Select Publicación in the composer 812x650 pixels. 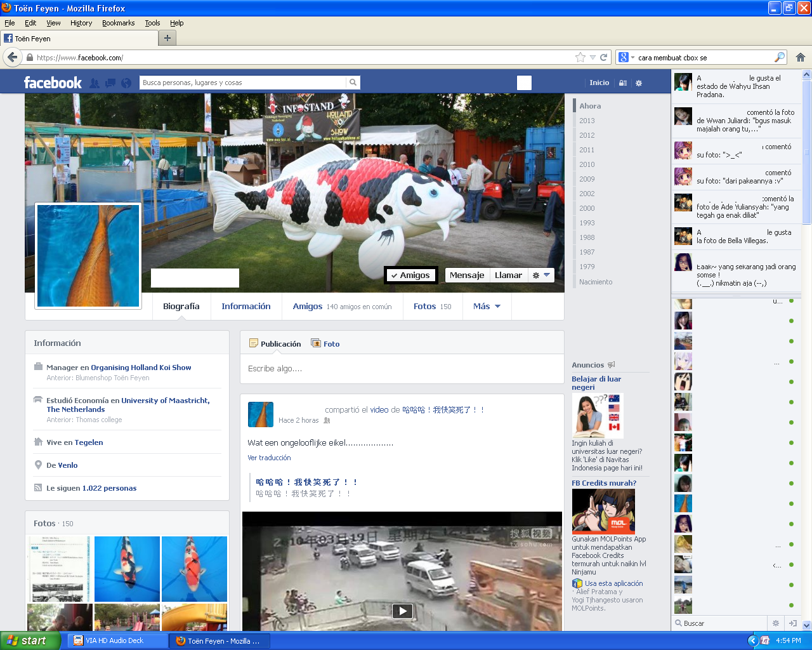(x=275, y=343)
